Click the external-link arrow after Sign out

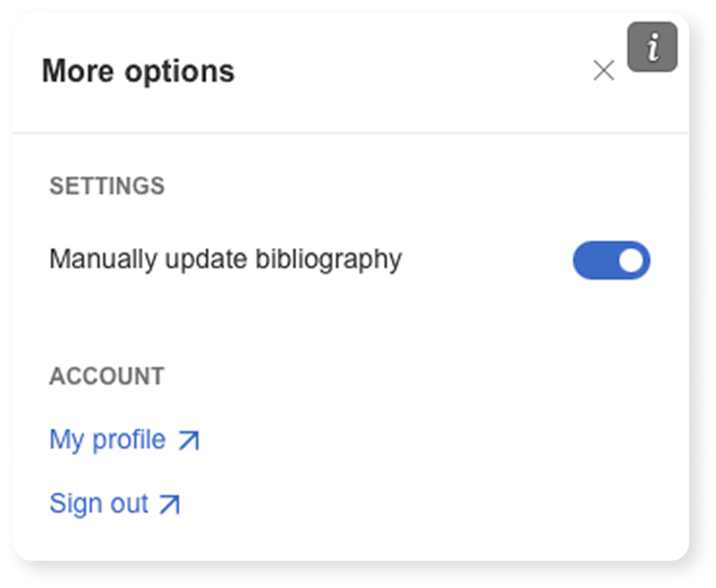[169, 504]
